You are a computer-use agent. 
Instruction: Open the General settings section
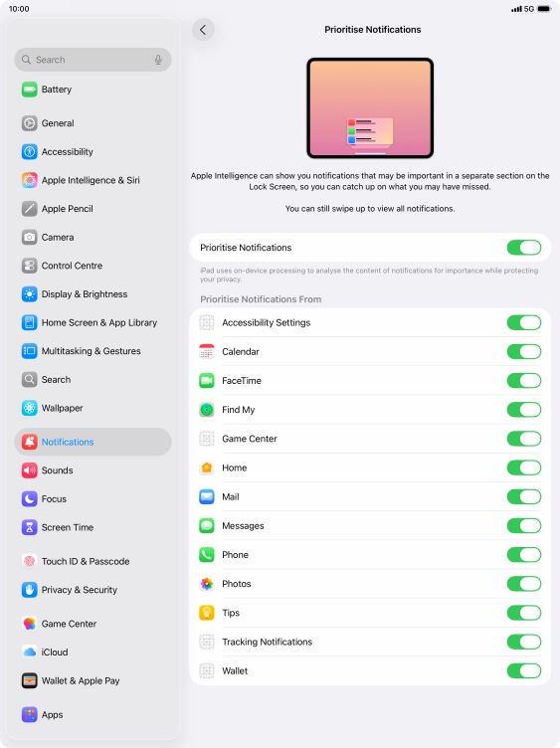[93, 123]
